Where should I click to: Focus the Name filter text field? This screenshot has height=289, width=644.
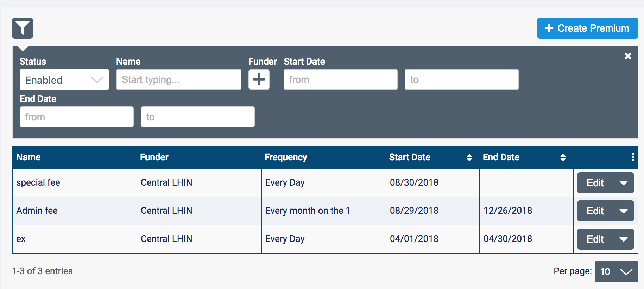click(178, 80)
